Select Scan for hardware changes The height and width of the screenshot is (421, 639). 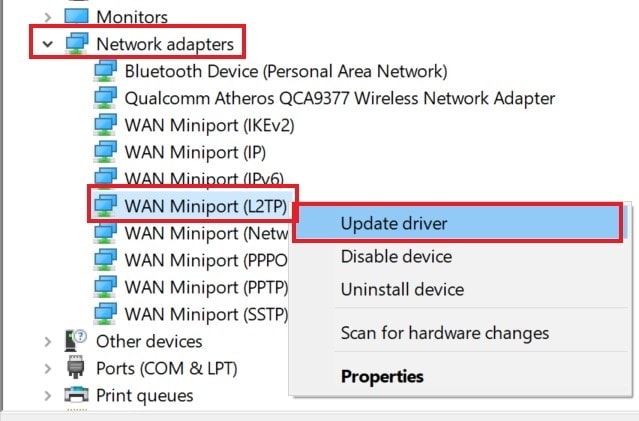(x=445, y=333)
